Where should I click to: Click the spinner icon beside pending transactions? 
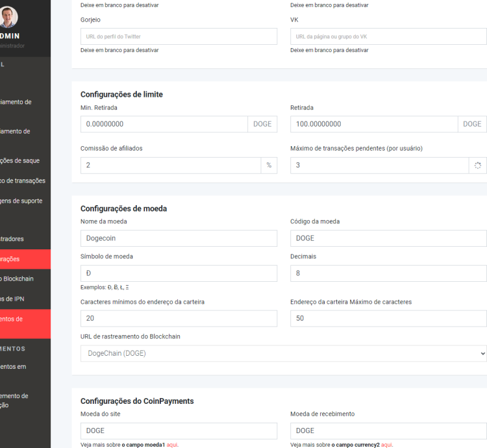[477, 166]
